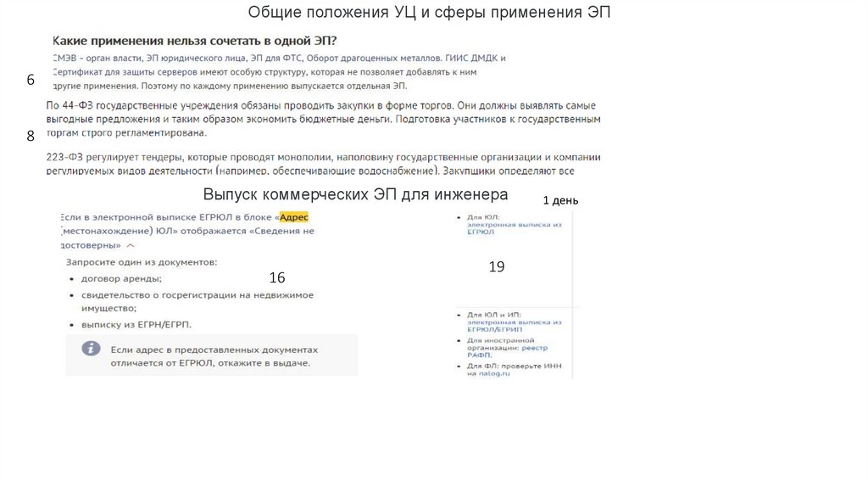Image resolution: width=868 pixels, height=487 pixels.
Task: Click bullet «свидетельство о госрегистрации на недвижимое имущество;»
Action: click(x=197, y=301)
